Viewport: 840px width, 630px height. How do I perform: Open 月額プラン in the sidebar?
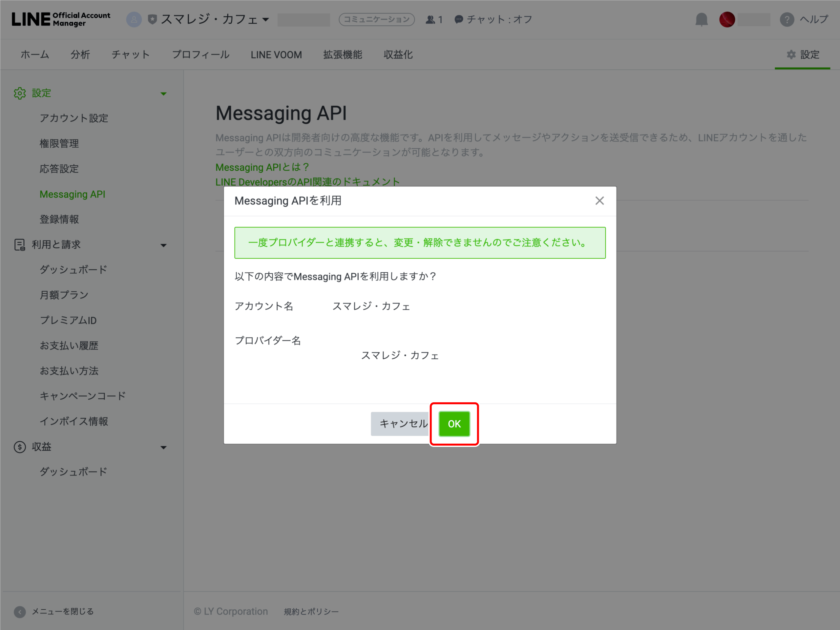pyautogui.click(x=64, y=295)
